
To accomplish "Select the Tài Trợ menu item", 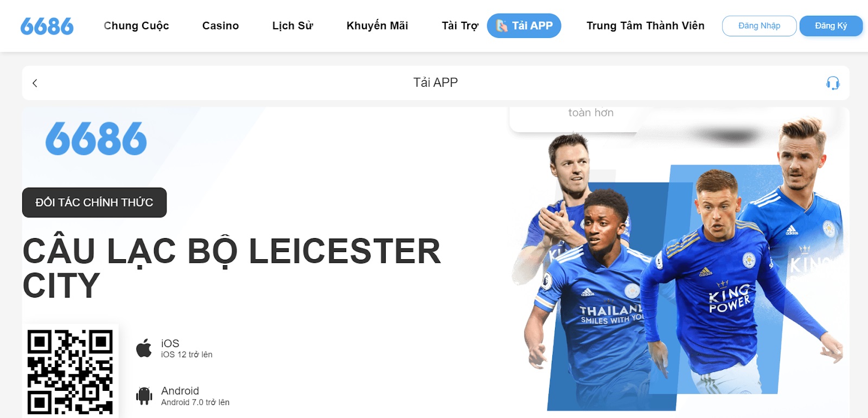I will click(x=460, y=25).
